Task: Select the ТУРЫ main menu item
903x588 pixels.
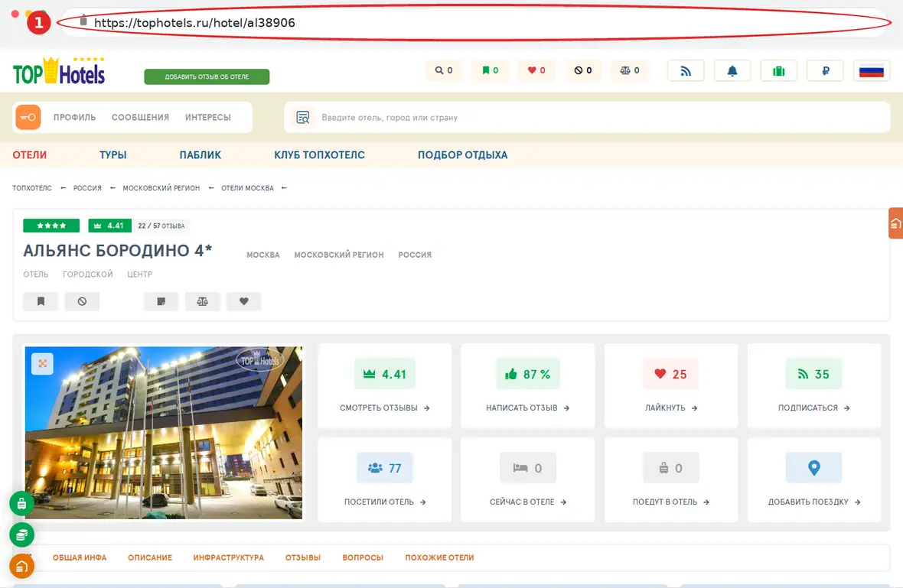Action: 113,155
